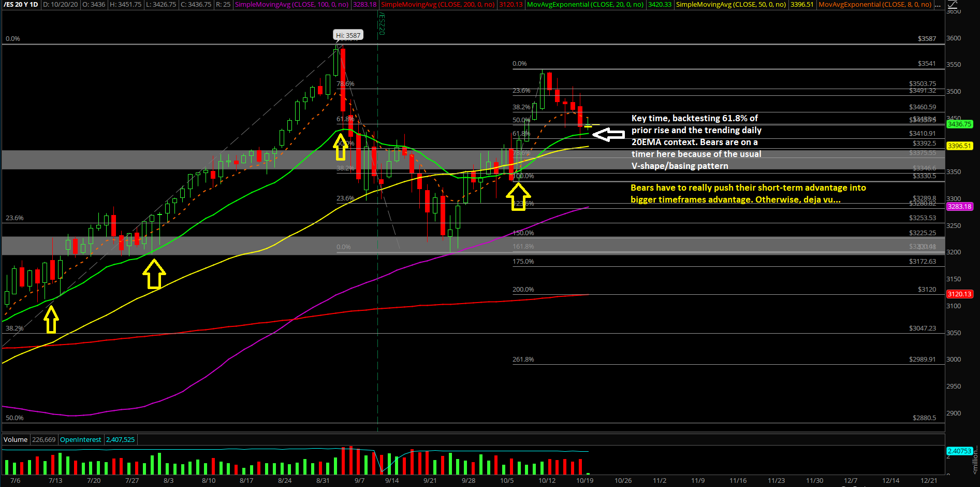Viewport: 980px width, 487px height.
Task: Select the yellow up arrow near 10/5
Action: click(518, 197)
